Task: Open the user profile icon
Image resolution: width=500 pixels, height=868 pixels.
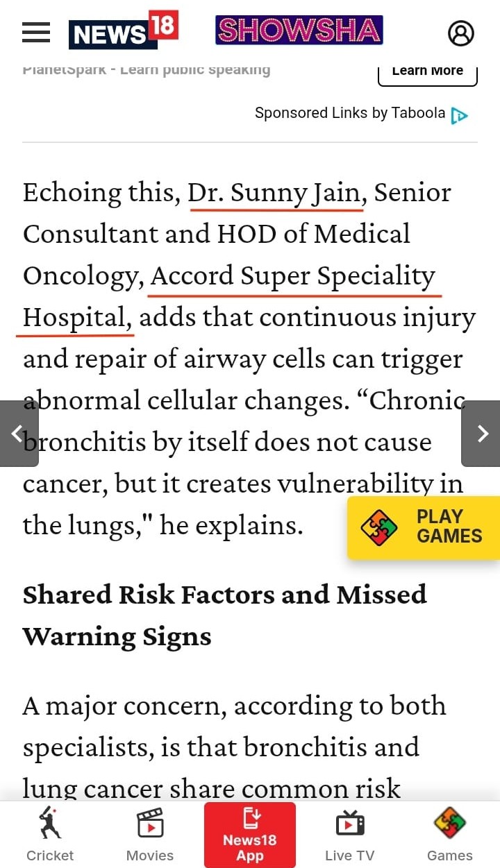Action: click(x=460, y=33)
